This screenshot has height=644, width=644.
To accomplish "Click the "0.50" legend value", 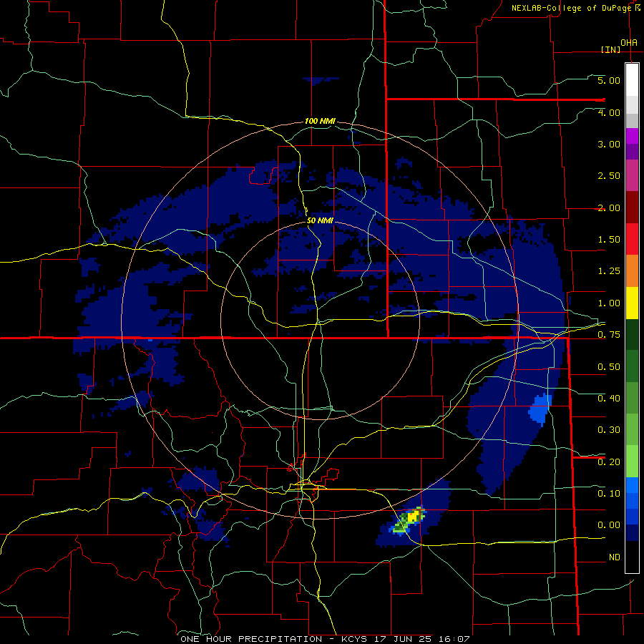I will pos(609,367).
